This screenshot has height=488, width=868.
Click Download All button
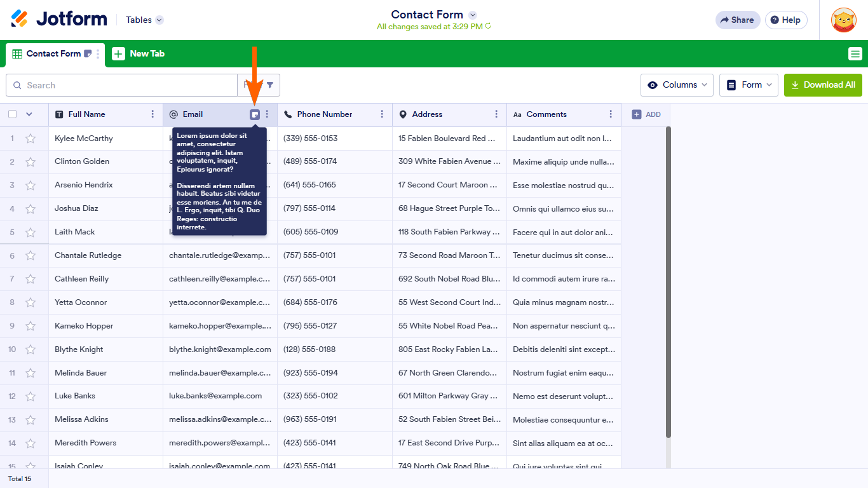click(823, 85)
